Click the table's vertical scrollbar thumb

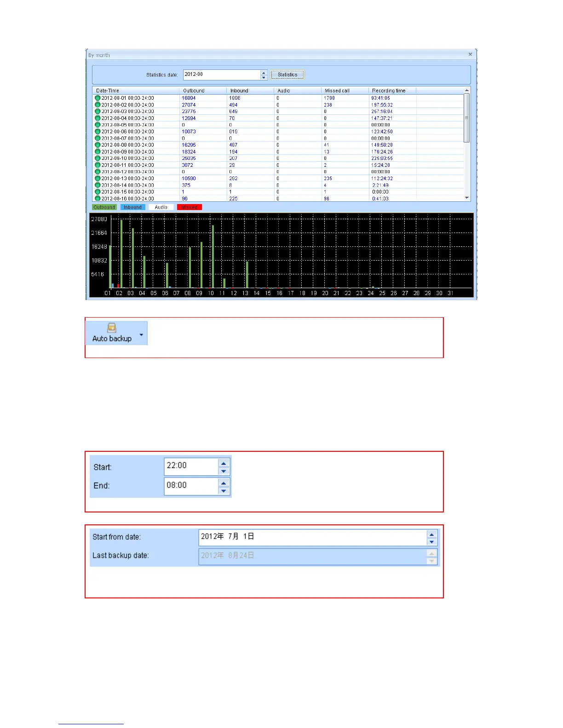click(467, 118)
